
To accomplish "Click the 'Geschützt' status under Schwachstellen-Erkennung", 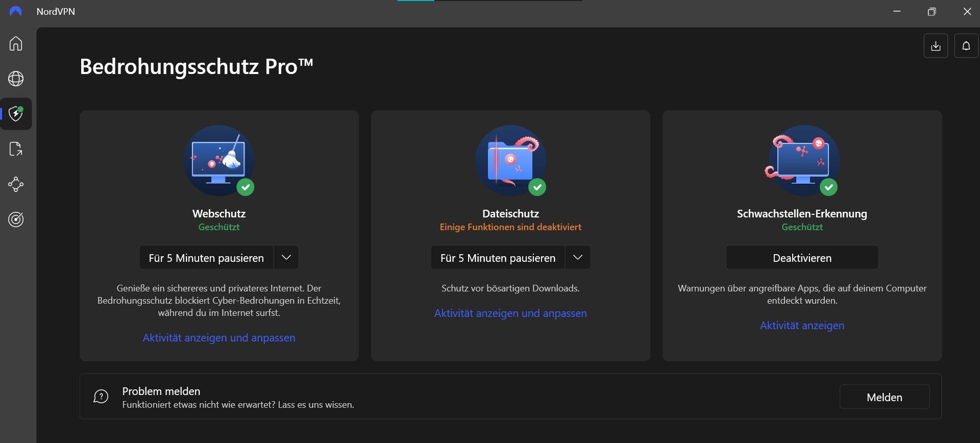I will 802,227.
